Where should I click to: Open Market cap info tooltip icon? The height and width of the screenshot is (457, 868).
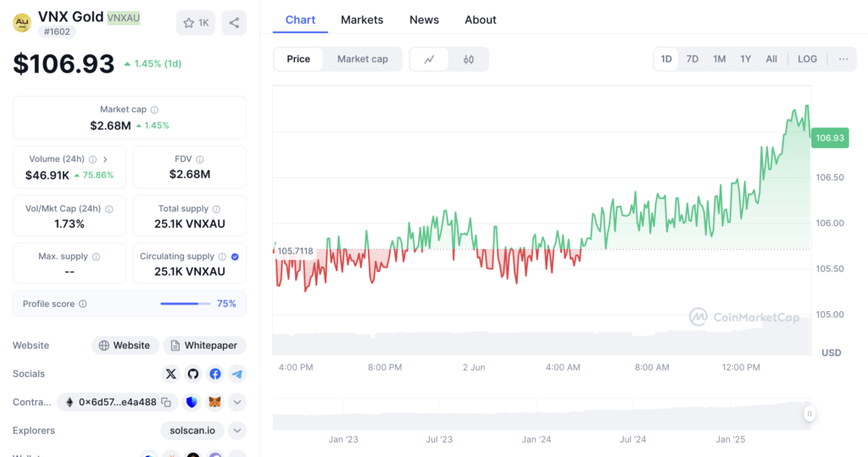pos(154,109)
